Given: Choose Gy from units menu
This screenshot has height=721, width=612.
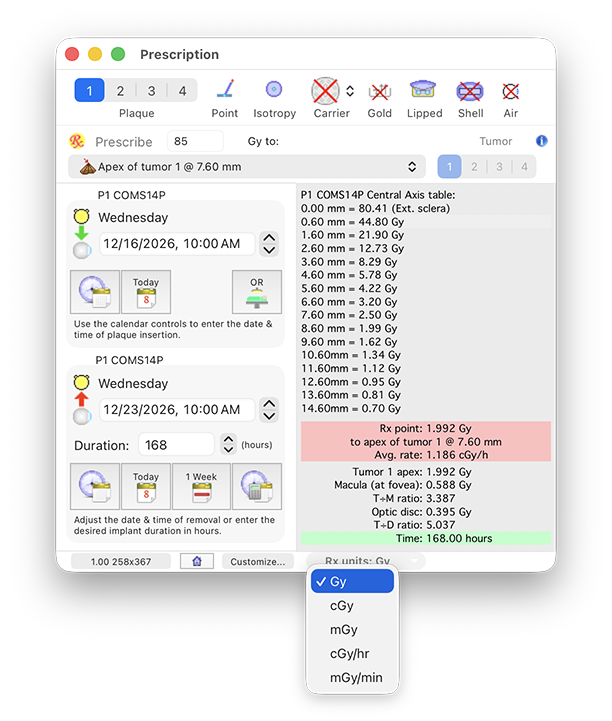Looking at the screenshot, I should (352, 581).
